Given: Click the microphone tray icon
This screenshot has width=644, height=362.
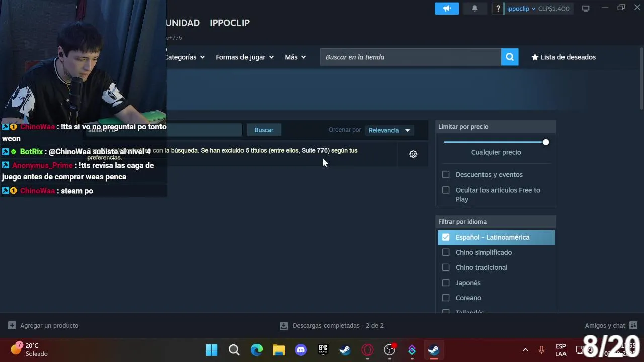Looking at the screenshot, I should (541, 350).
